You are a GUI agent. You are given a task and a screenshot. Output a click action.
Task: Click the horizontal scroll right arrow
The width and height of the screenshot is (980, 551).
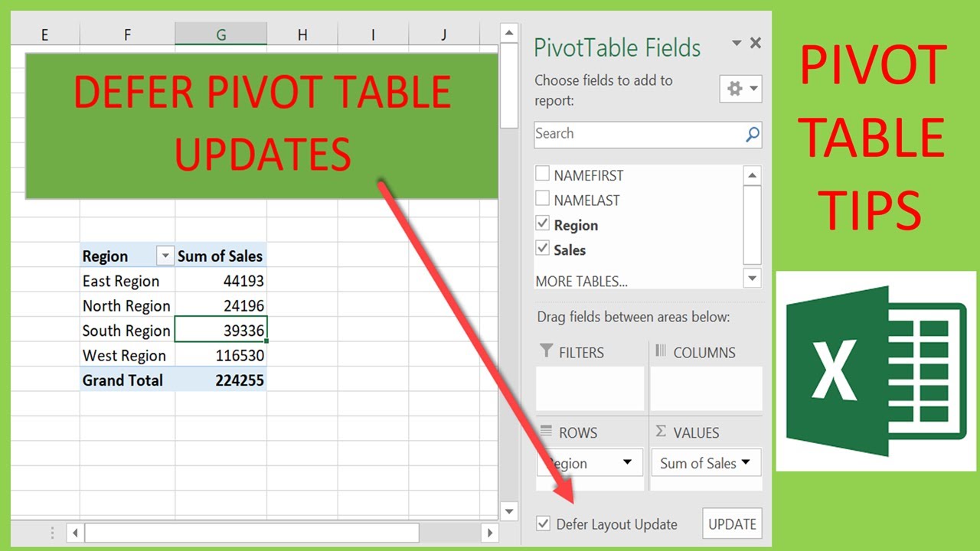point(490,532)
